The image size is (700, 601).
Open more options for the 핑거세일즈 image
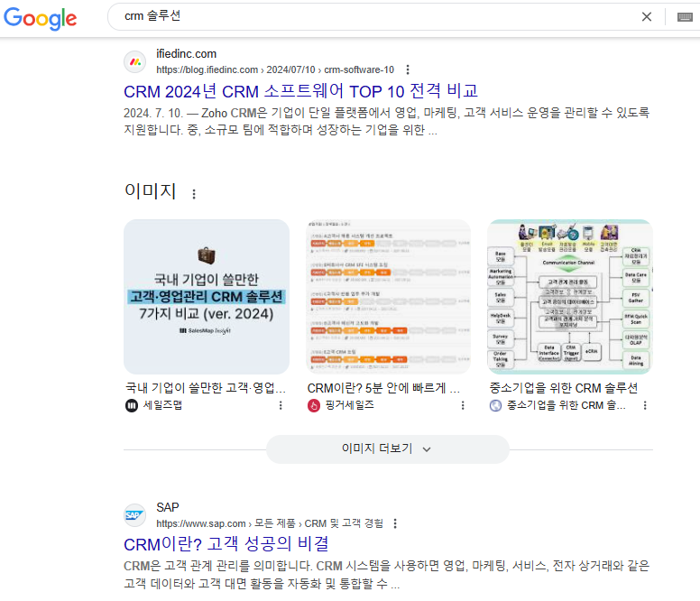[463, 405]
